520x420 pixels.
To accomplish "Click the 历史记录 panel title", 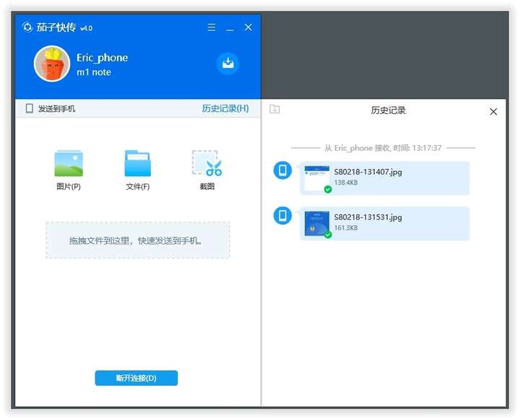I will pyautogui.click(x=388, y=110).
